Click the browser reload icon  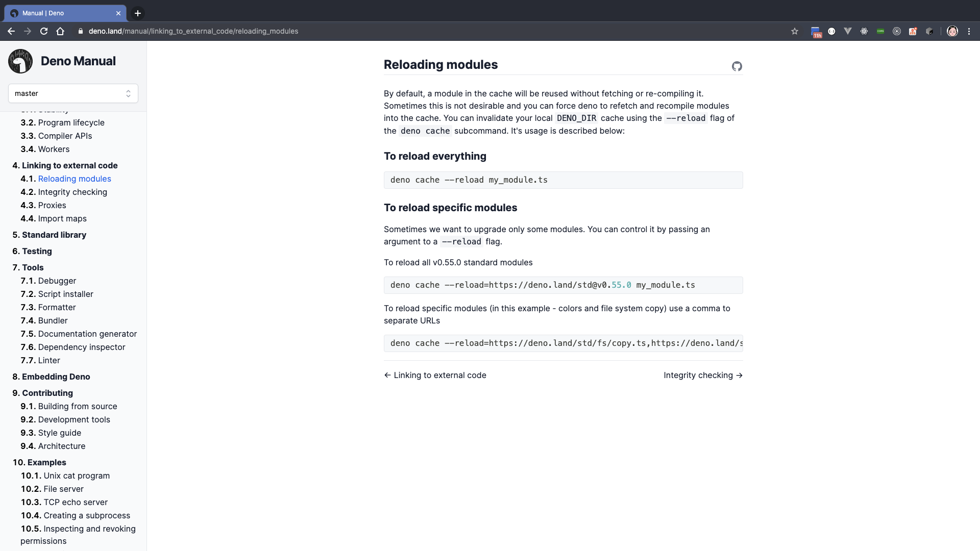pos(44,31)
